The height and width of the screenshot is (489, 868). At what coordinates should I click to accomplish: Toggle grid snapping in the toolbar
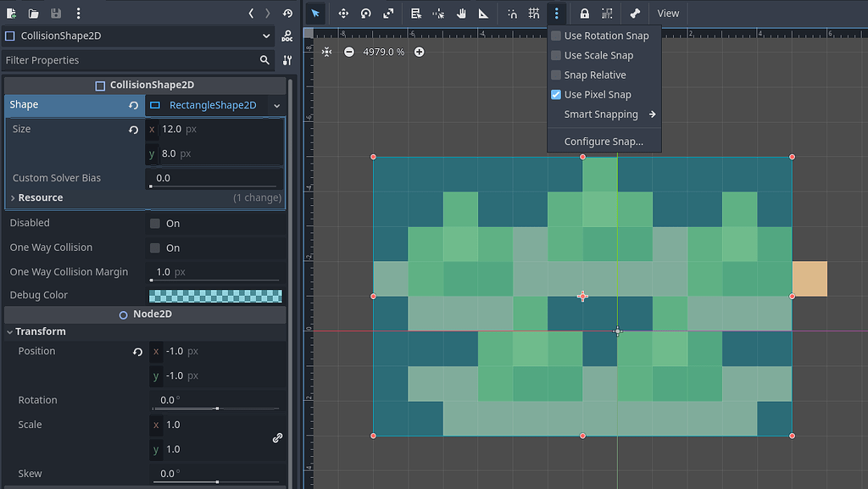click(533, 13)
